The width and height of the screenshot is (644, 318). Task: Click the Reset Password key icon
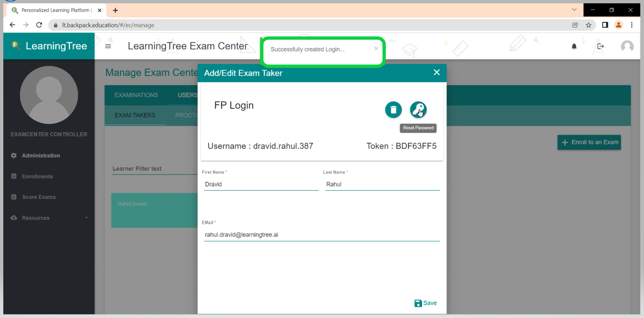[418, 110]
